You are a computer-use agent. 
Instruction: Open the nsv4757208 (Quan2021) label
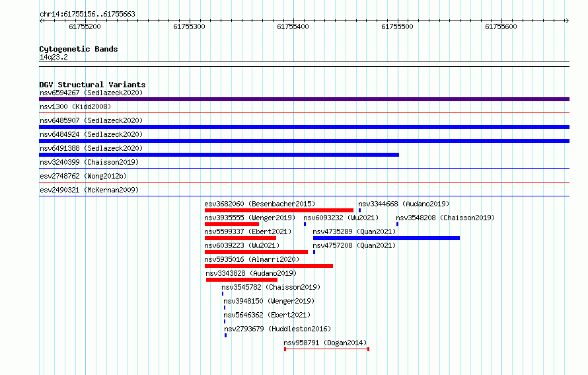tap(354, 245)
